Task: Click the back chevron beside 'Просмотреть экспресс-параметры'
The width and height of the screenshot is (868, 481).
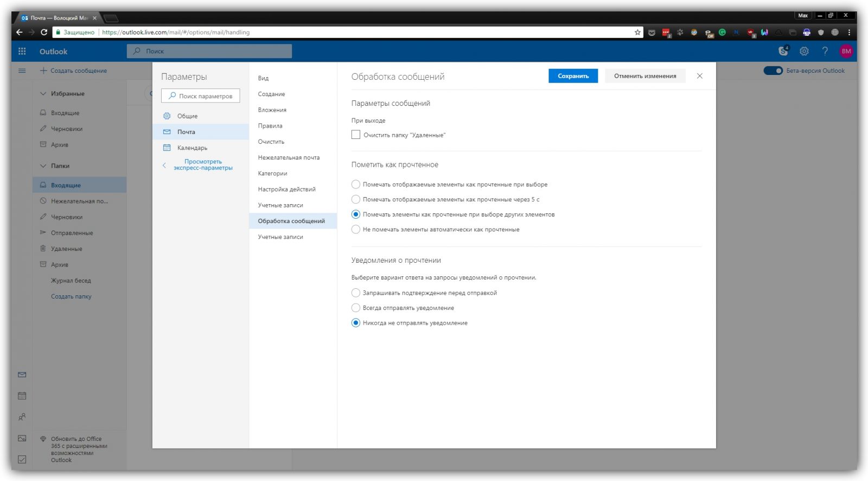Action: pos(164,165)
